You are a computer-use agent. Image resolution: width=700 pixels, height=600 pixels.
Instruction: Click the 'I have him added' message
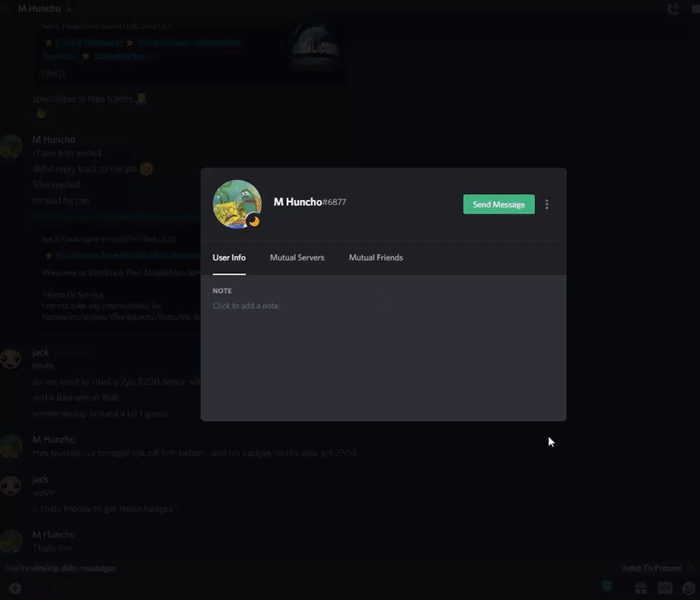coord(67,153)
